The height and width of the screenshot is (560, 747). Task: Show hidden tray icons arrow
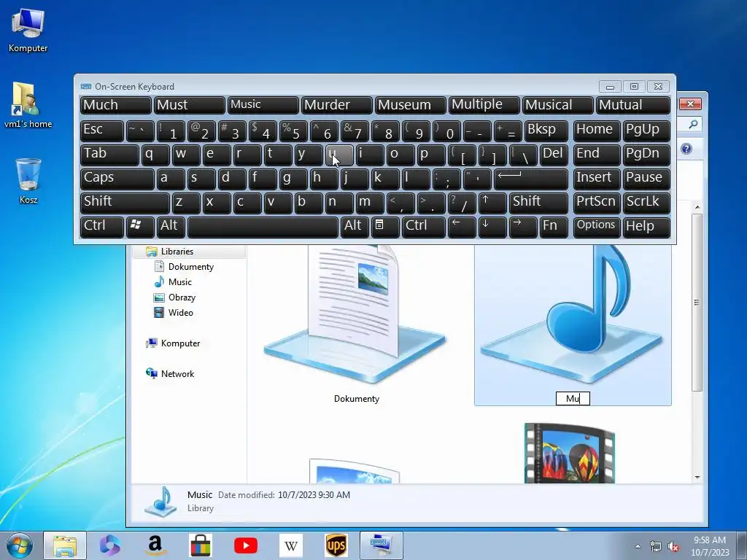tap(638, 546)
